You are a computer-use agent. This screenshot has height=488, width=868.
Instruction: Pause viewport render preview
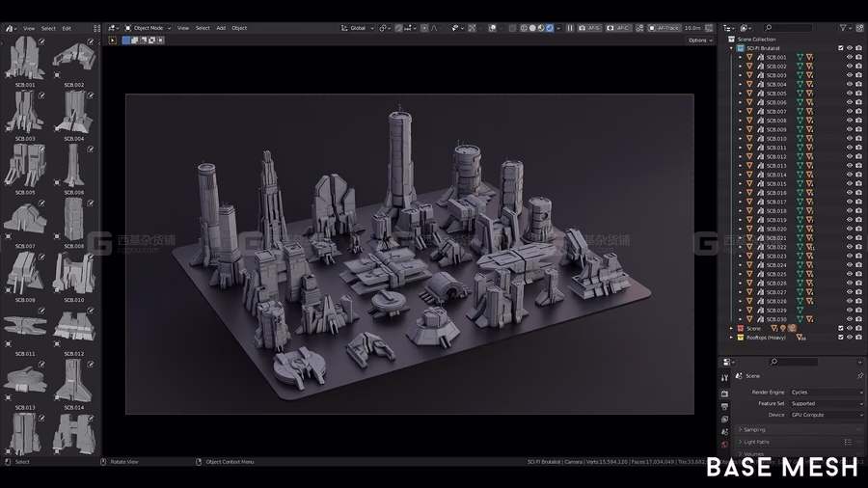[570, 28]
